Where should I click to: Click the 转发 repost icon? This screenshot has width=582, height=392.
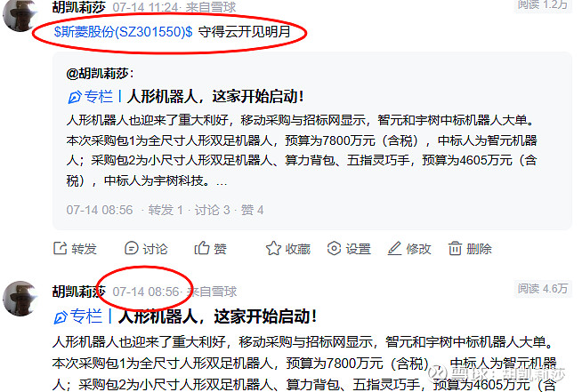(61, 248)
